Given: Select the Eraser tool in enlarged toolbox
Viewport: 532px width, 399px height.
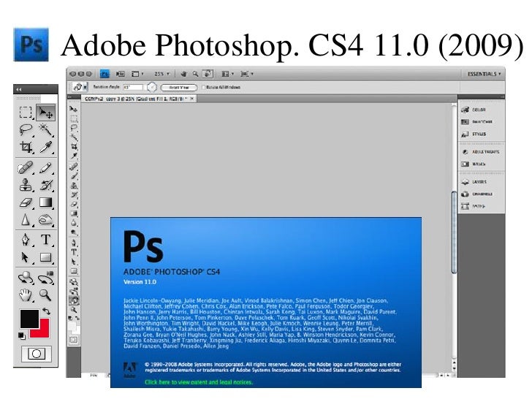Looking at the screenshot, I should coord(26,202).
